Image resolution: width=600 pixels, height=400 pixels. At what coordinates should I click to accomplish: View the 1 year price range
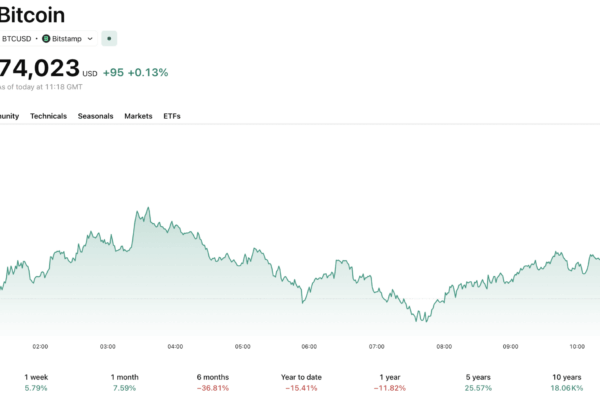[x=389, y=382]
